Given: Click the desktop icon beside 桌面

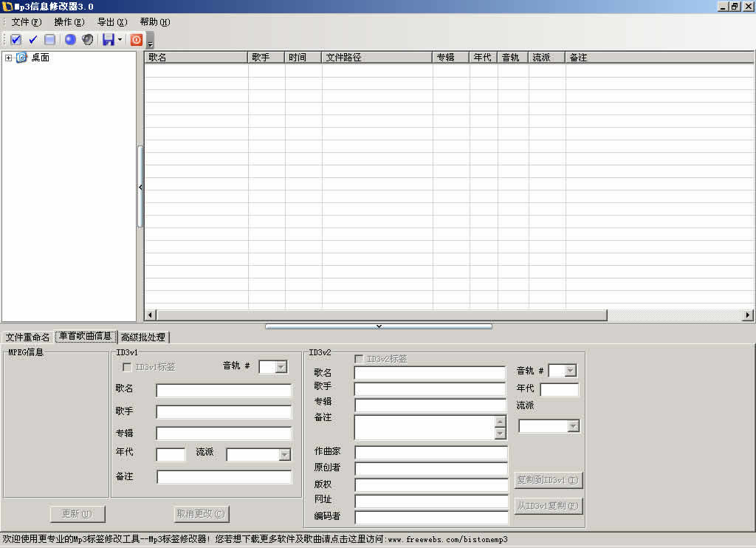Looking at the screenshot, I should coord(21,58).
